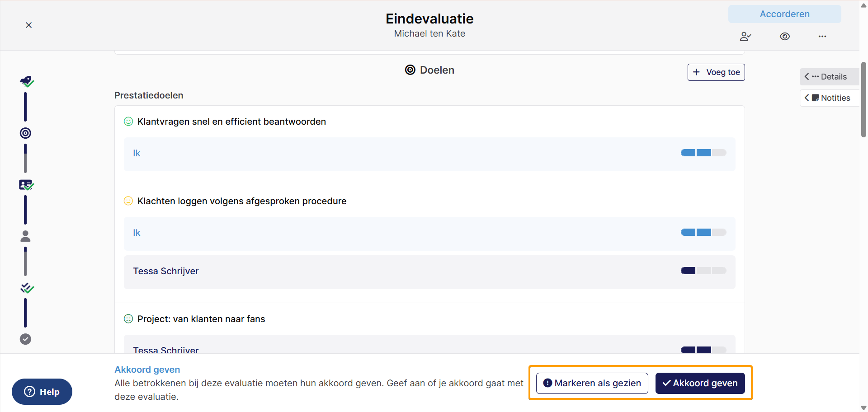This screenshot has height=412, width=868.
Task: Open the three-dots more options menu
Action: pyautogui.click(x=822, y=37)
